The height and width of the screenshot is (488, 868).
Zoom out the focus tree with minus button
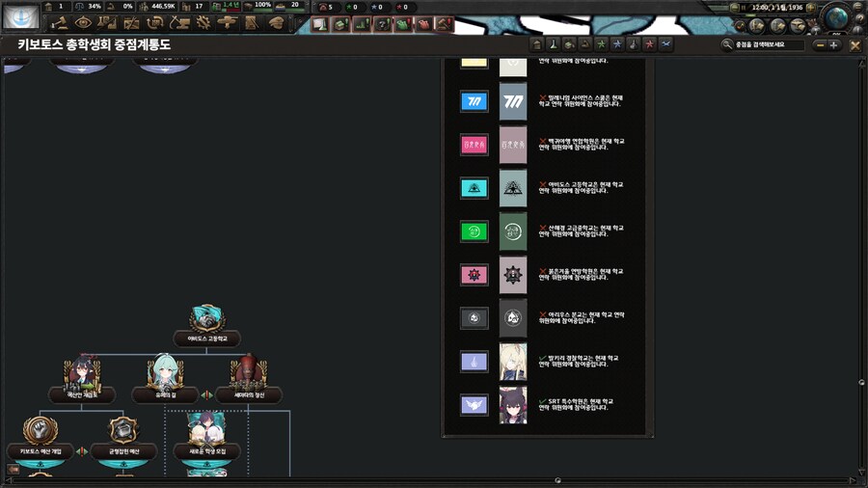[x=820, y=44]
